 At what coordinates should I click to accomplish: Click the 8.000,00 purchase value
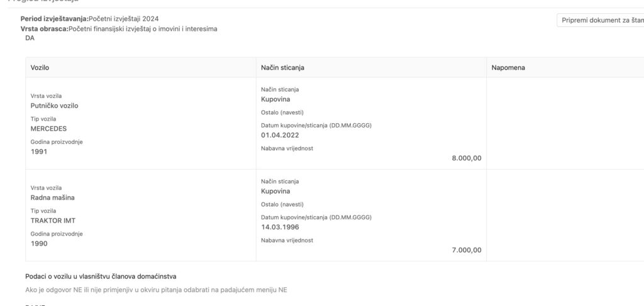[x=466, y=158]
